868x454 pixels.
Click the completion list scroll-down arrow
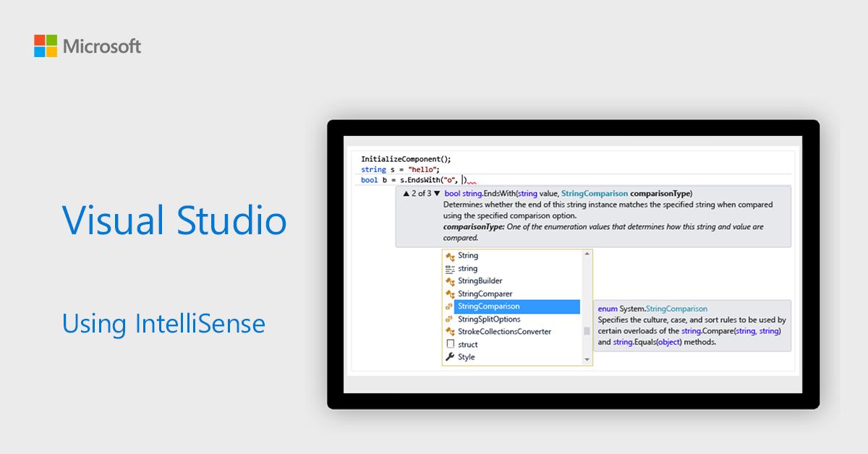[x=587, y=359]
